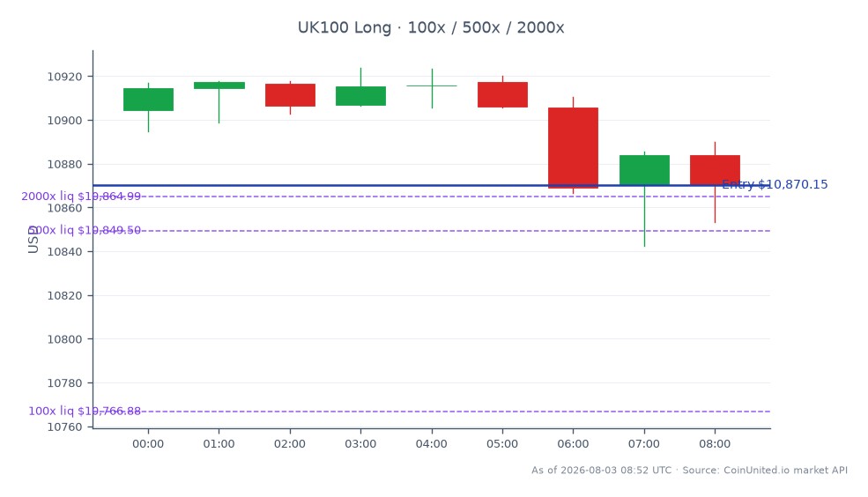Click the 500x liq $10,849.50 label
This screenshot has width=868, height=497.
84,230
